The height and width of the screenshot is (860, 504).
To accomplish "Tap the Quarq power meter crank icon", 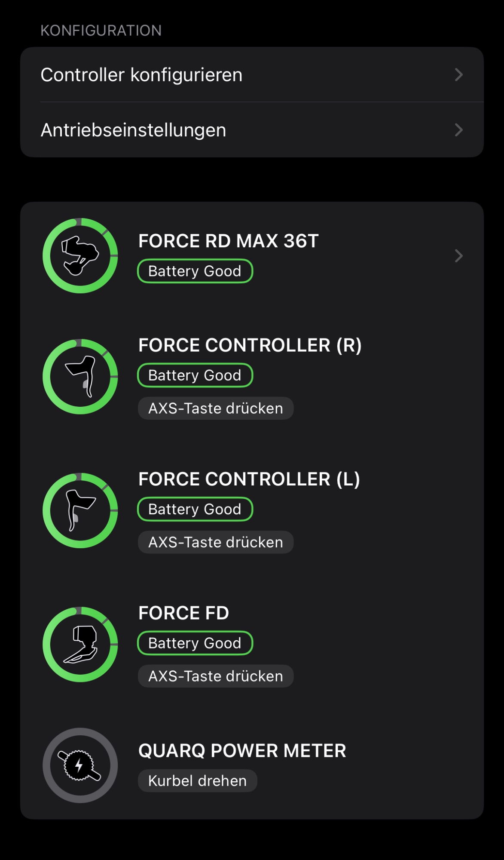I will [x=80, y=765].
